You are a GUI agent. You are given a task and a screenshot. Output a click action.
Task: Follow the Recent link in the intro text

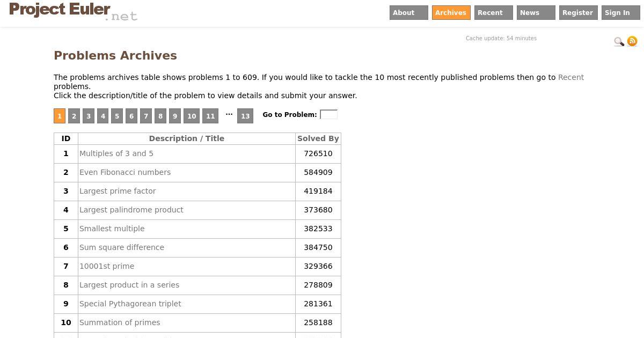coord(571,77)
